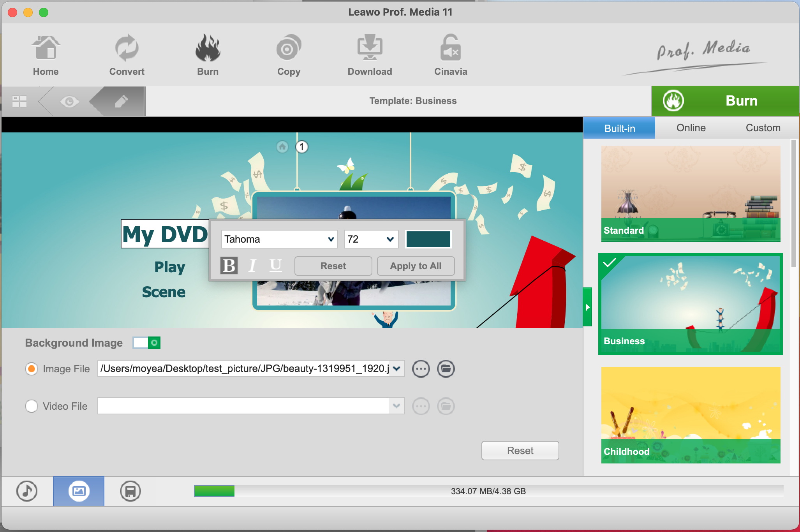Screen dimensions: 800x532
Task: Select the Childhood template thumbnail
Action: [690, 415]
